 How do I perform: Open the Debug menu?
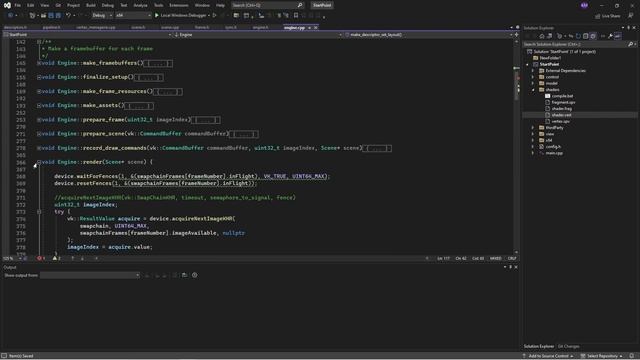108,5
